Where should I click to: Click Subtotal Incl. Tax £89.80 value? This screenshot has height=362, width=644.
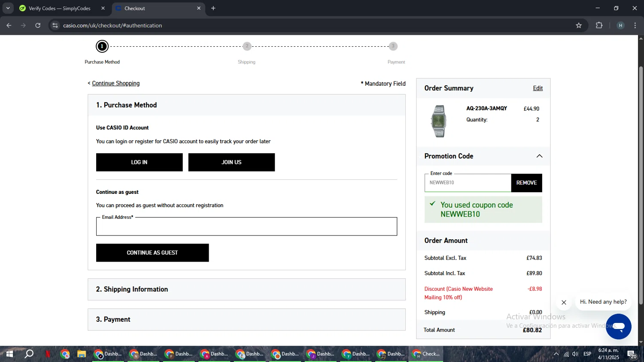pos(534,273)
